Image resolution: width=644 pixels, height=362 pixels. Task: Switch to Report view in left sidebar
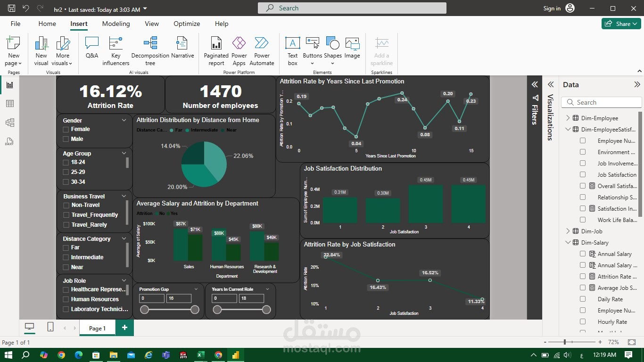click(x=9, y=85)
